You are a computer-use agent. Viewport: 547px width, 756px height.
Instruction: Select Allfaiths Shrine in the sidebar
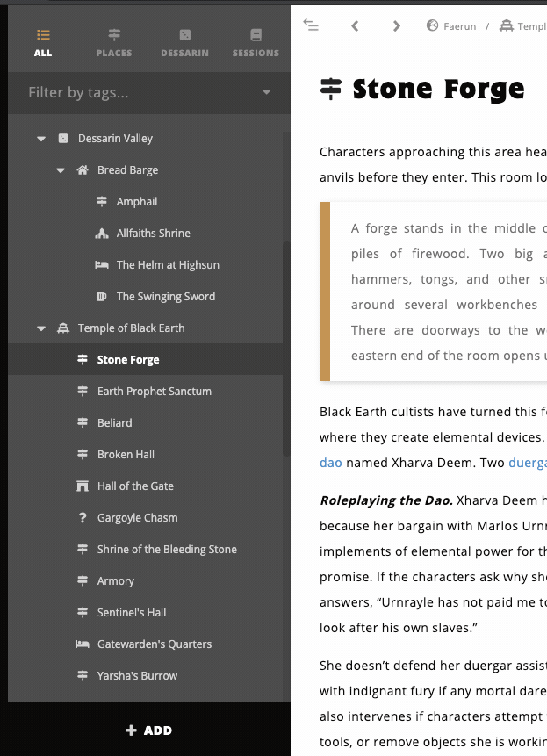pos(154,234)
